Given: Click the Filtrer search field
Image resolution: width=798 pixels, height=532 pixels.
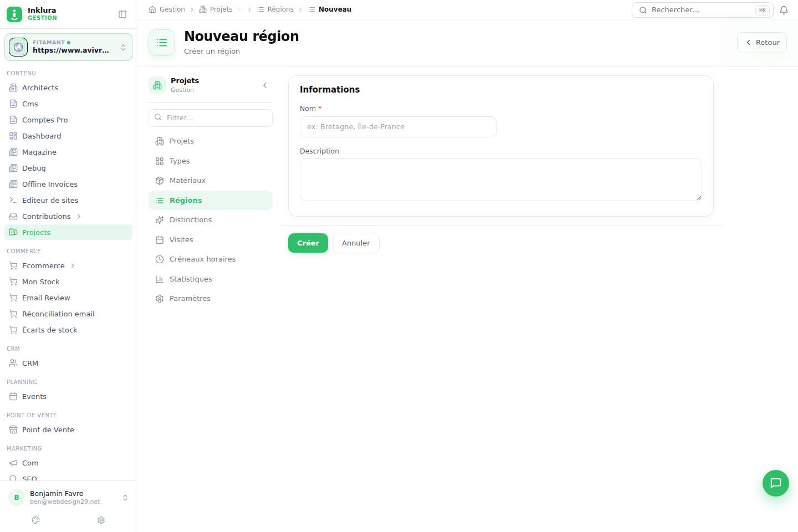Looking at the screenshot, I should point(211,118).
